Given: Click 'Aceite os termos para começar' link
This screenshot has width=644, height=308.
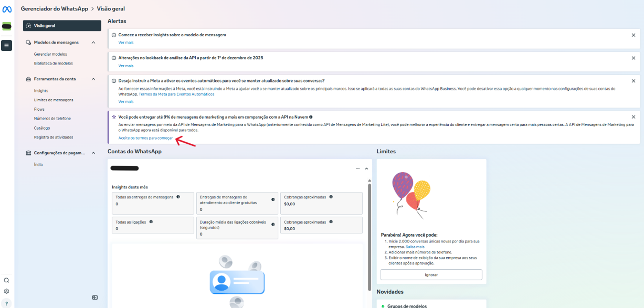Looking at the screenshot, I should [x=145, y=138].
